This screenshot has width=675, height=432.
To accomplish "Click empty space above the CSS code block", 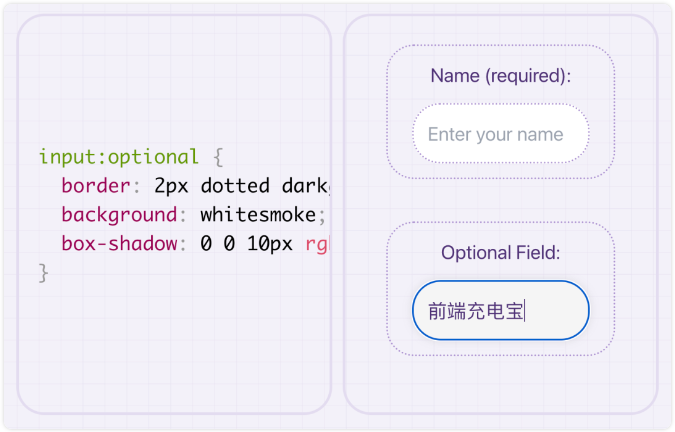I will [174, 80].
